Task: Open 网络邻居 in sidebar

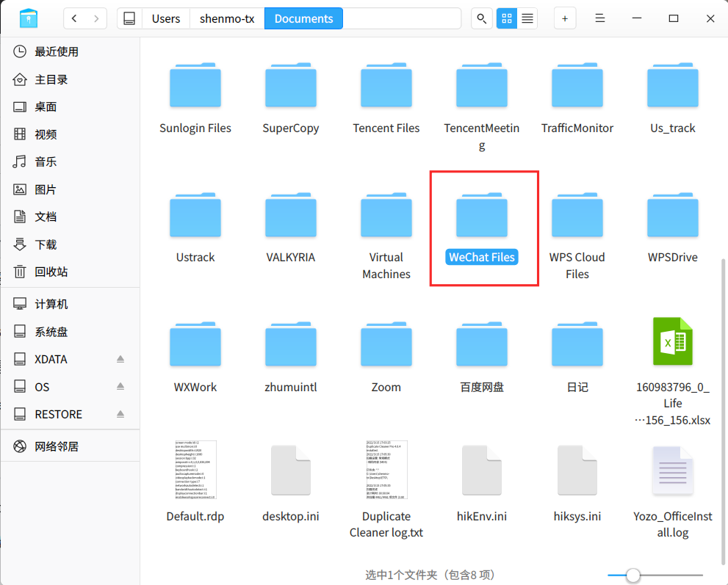Action: [x=70, y=446]
